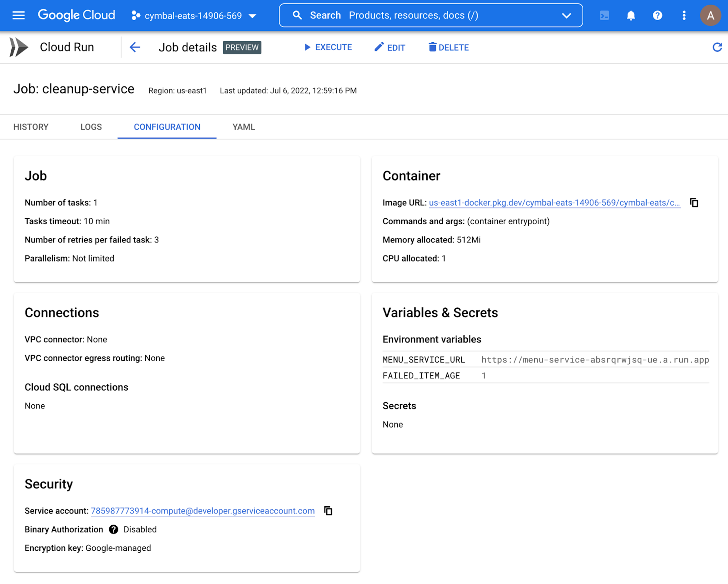Image resolution: width=728 pixels, height=584 pixels.
Task: Copy the container image URL
Action: [x=694, y=203]
